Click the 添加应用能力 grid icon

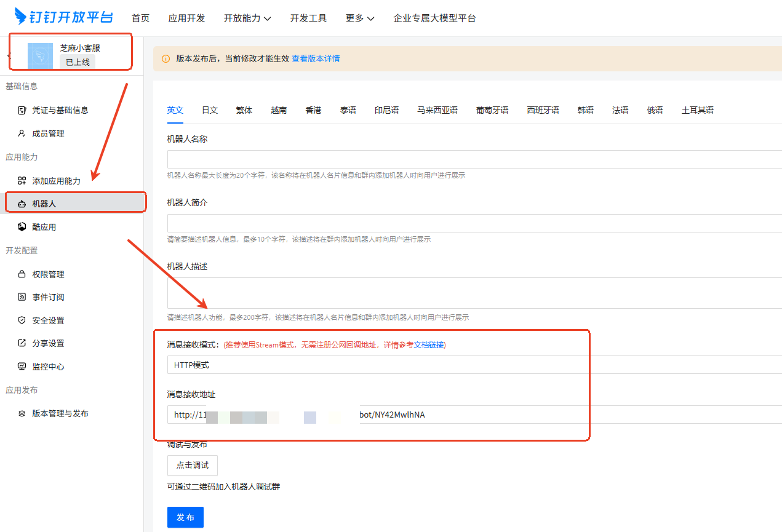coord(22,181)
